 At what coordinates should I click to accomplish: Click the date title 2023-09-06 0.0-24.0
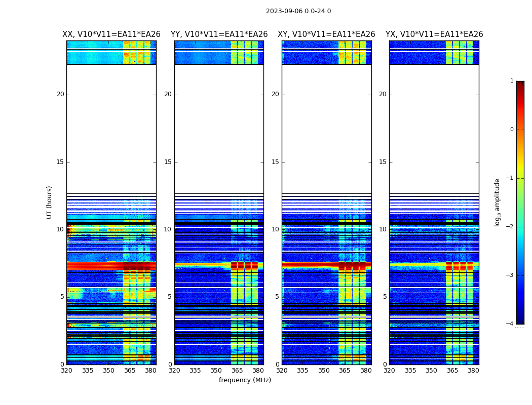pyautogui.click(x=298, y=11)
